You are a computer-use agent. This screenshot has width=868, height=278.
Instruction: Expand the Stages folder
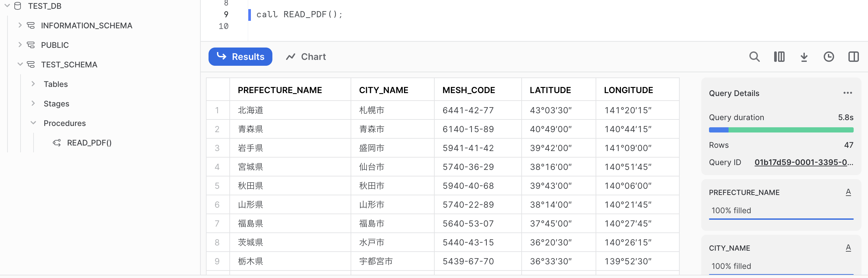[33, 103]
